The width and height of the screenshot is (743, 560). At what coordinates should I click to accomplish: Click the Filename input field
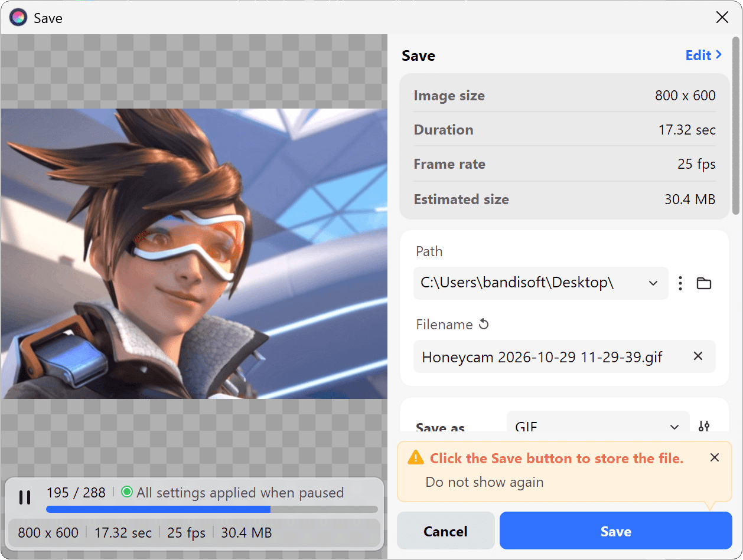pyautogui.click(x=565, y=356)
